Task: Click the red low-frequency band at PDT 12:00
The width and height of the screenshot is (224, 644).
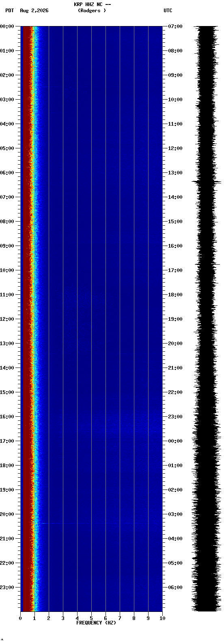Action: [27, 319]
